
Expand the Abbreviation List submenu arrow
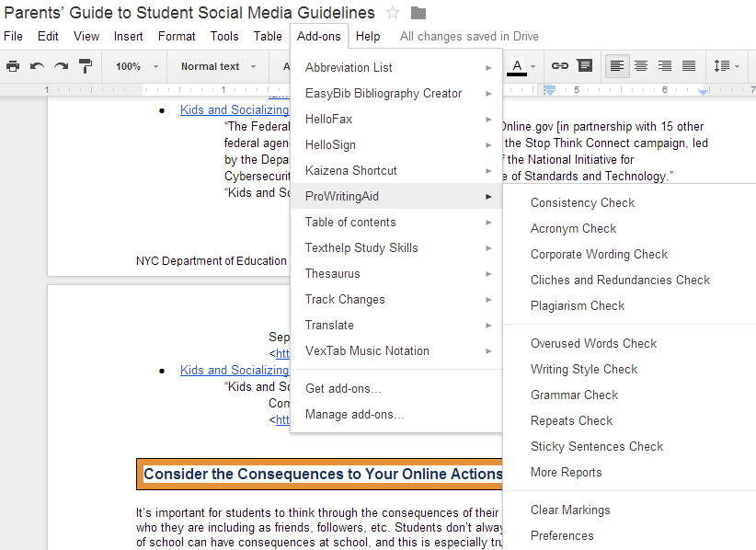click(x=488, y=68)
